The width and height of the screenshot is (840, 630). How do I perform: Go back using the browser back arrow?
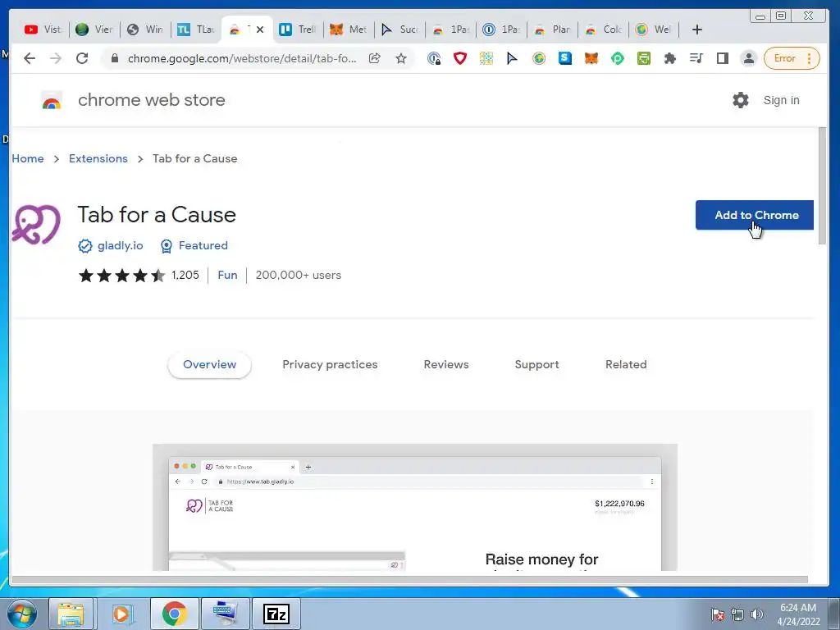pos(30,58)
